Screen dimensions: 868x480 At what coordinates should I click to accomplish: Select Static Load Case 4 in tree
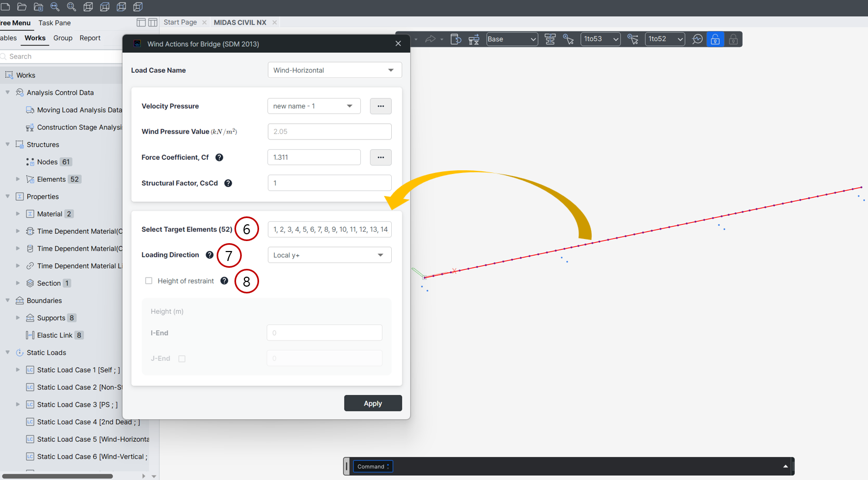pos(88,422)
